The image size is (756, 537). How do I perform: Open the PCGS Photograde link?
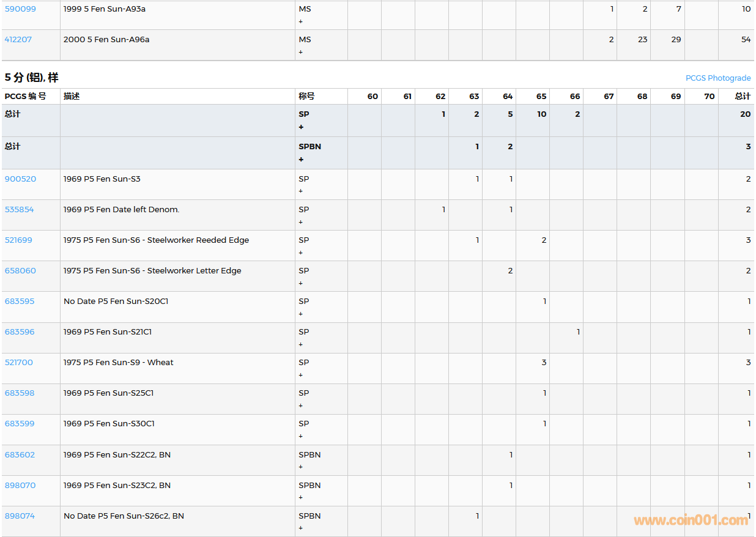[x=717, y=78]
